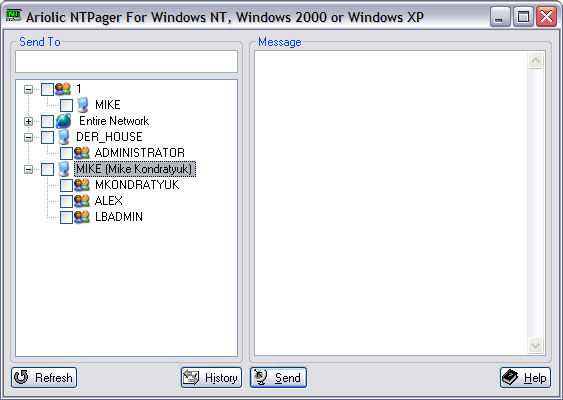This screenshot has width=563, height=400.
Task: Click the computer icon next to DER_HOUSE
Action: [x=64, y=137]
